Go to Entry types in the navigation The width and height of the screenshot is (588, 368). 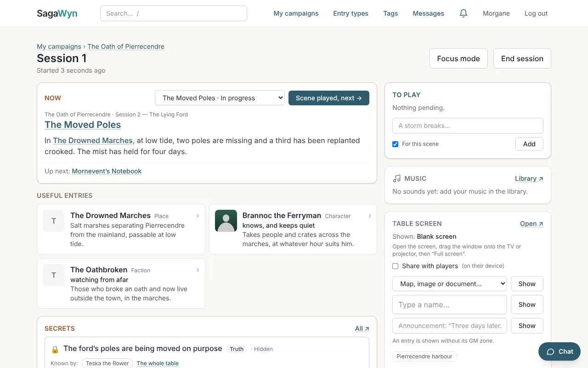tap(351, 13)
